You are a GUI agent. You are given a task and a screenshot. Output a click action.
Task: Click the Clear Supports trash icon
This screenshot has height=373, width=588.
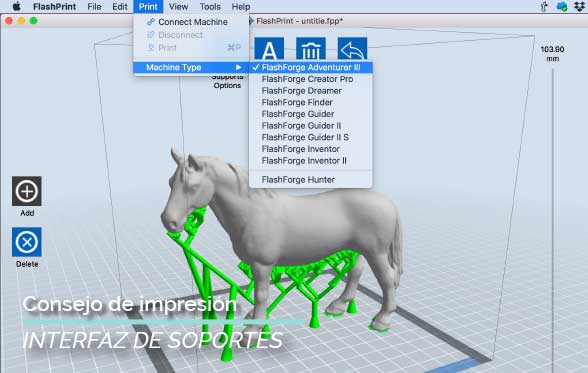point(310,49)
